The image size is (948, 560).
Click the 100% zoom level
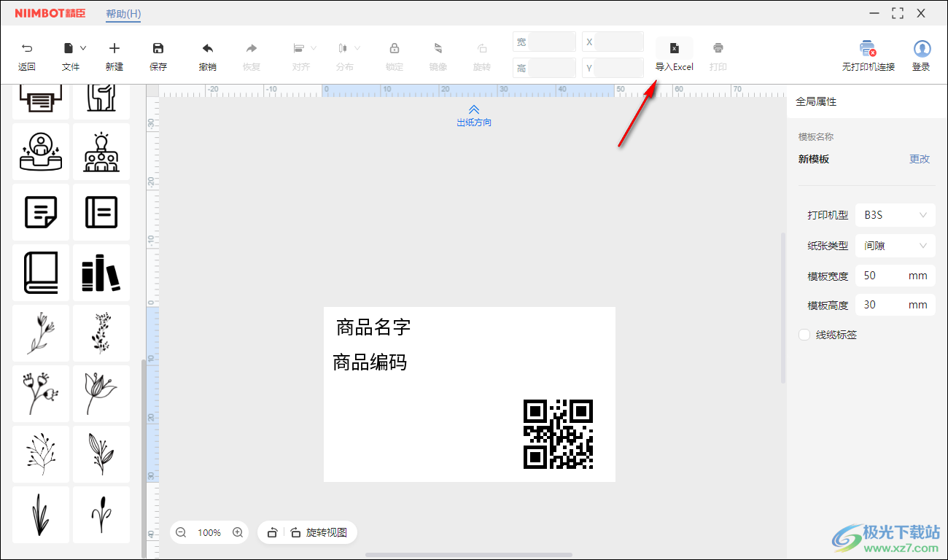tap(209, 533)
